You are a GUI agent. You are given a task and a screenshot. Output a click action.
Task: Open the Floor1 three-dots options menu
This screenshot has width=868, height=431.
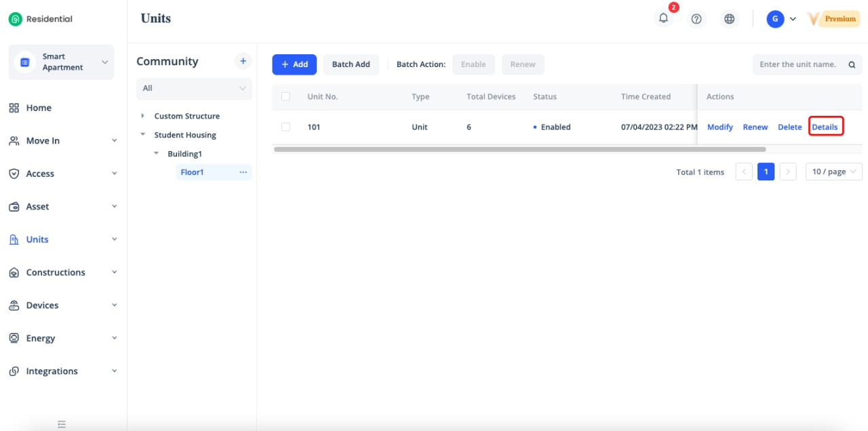(243, 172)
